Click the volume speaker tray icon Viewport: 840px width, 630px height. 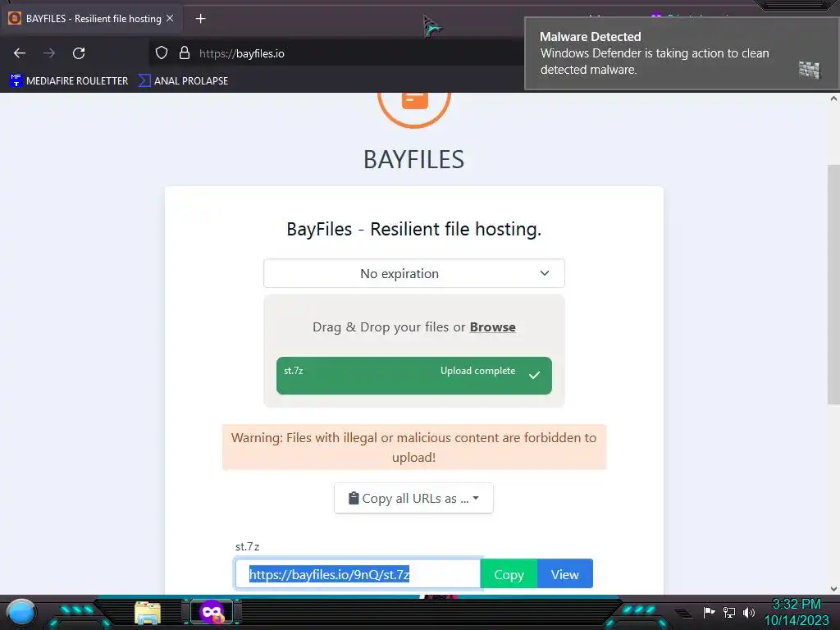click(748, 612)
